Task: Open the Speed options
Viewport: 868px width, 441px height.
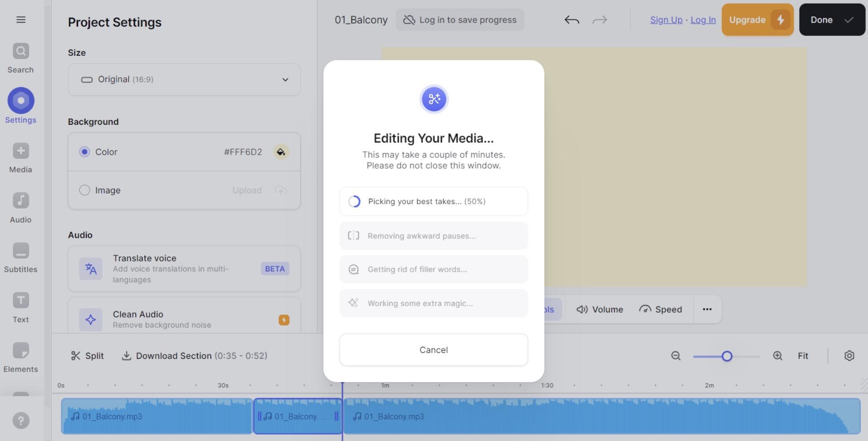Action: click(660, 309)
